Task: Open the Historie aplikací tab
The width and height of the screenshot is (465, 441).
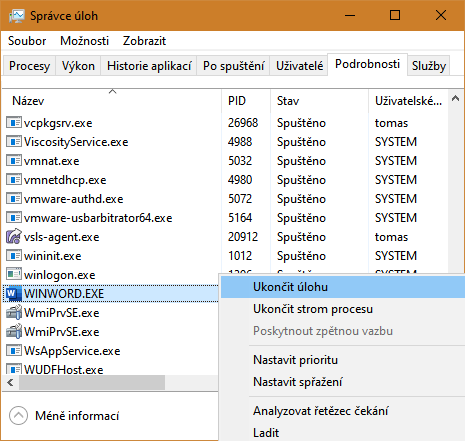Action: (149, 66)
